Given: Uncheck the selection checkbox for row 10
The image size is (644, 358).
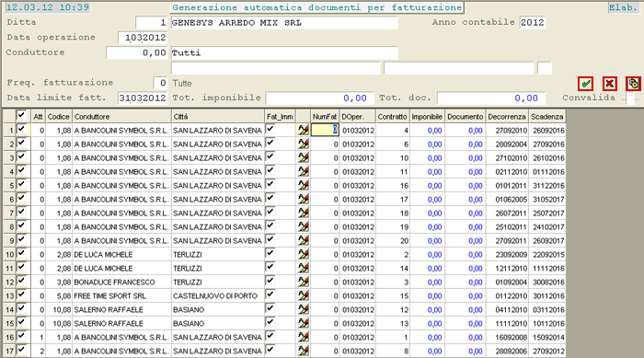Looking at the screenshot, I should coord(21,253).
